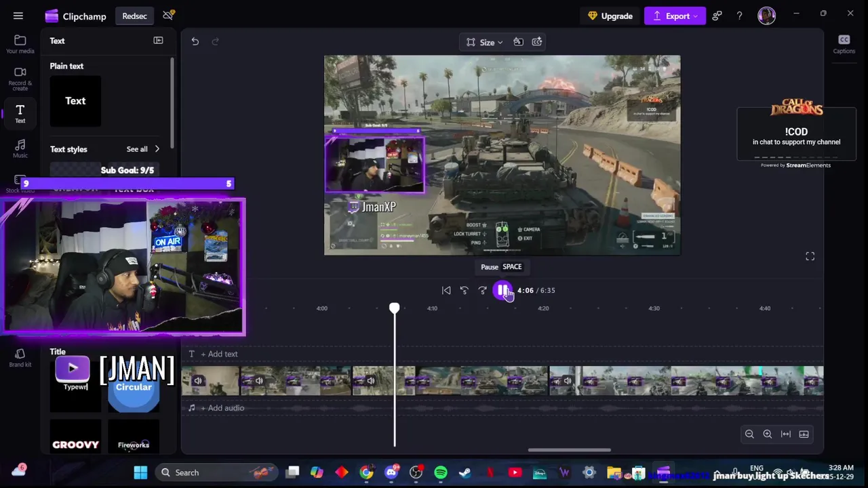
Task: Mute the first video clip
Action: (x=198, y=381)
